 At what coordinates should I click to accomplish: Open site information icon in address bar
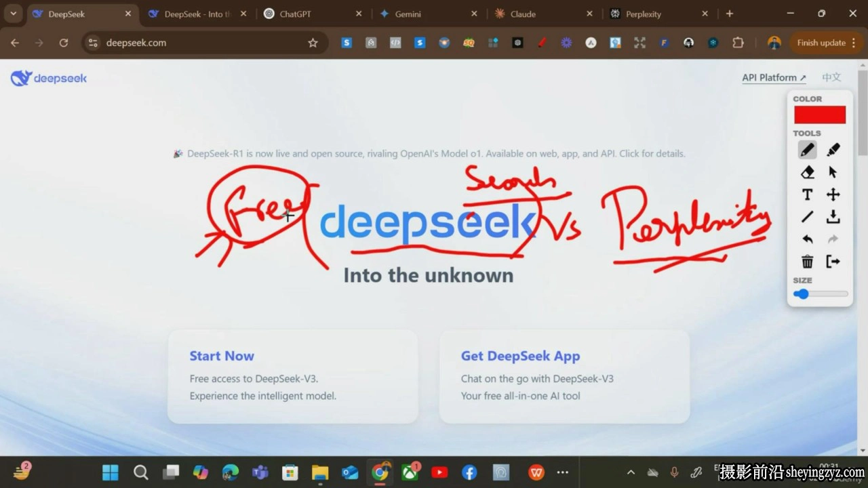click(94, 43)
